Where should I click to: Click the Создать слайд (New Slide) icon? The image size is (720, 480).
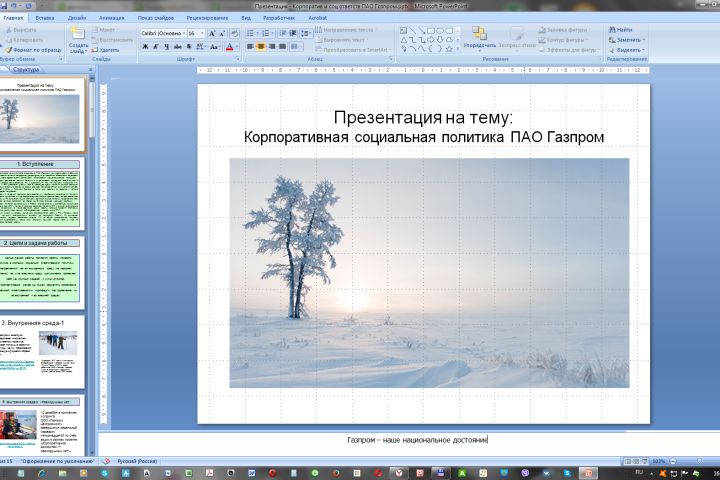78,34
